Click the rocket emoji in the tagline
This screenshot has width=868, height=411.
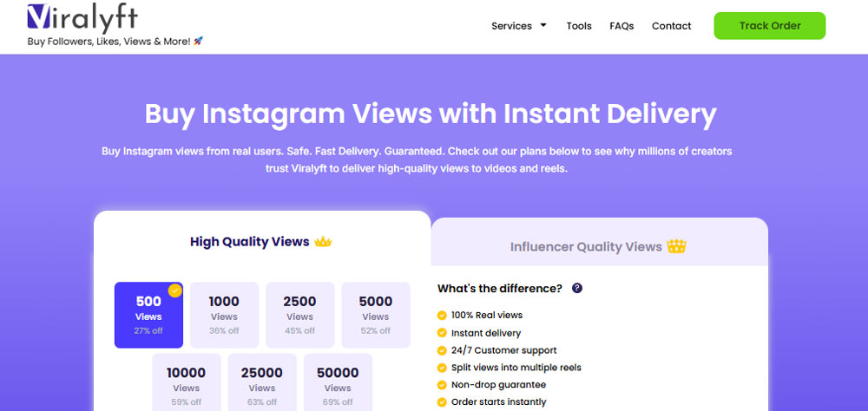198,41
